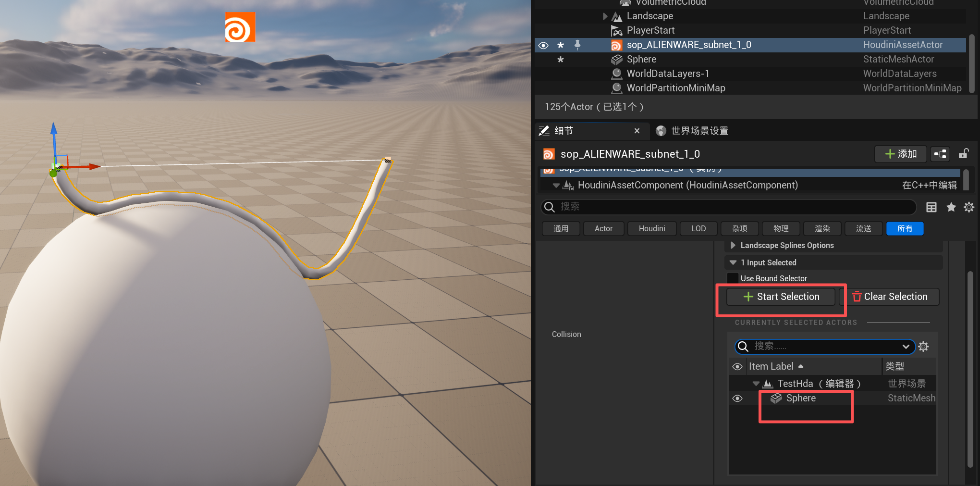980x486 pixels.
Task: Open the 世界场景设置 tab
Action: tap(692, 131)
